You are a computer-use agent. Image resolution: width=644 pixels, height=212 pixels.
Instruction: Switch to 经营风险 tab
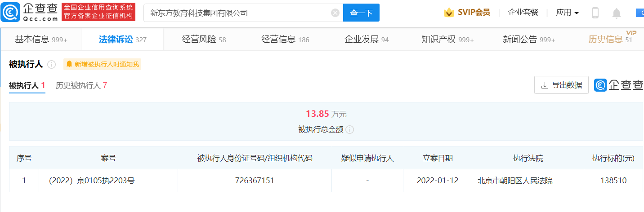(x=204, y=40)
